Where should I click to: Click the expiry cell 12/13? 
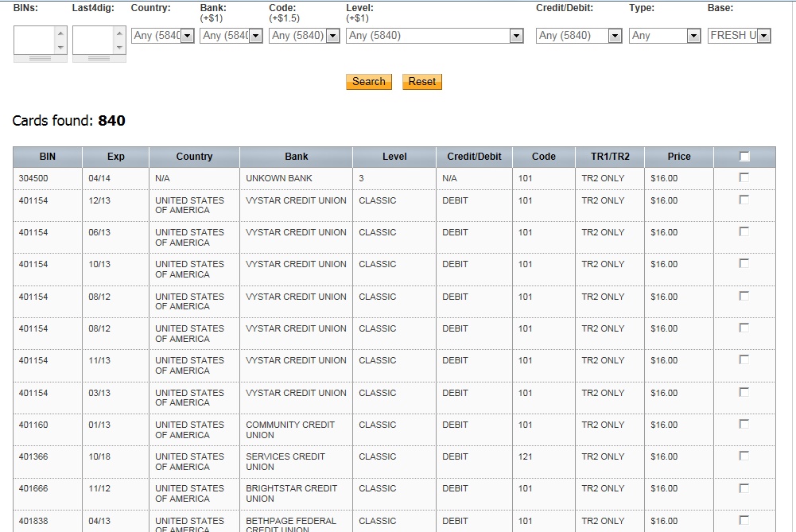99,201
